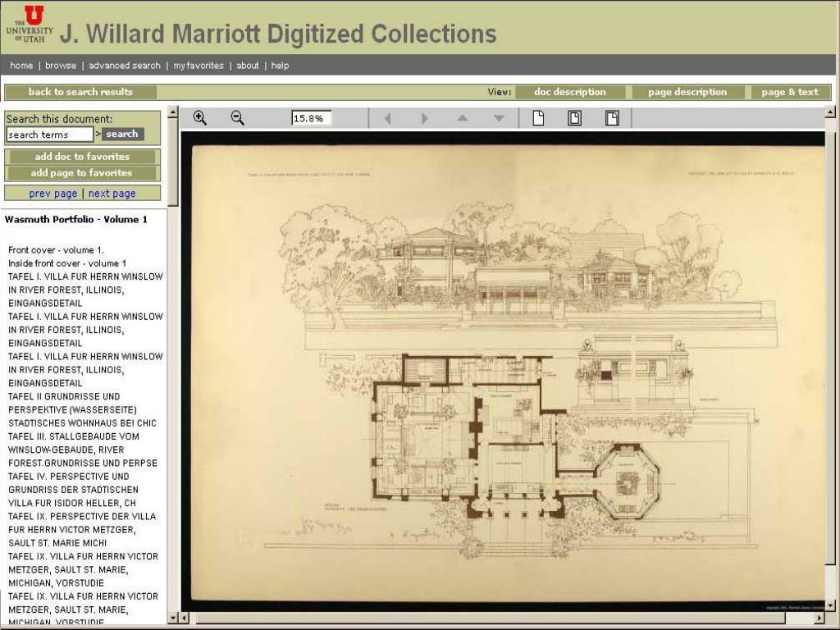The image size is (840, 630).
Task: Open the next page link
Action: click(112, 194)
